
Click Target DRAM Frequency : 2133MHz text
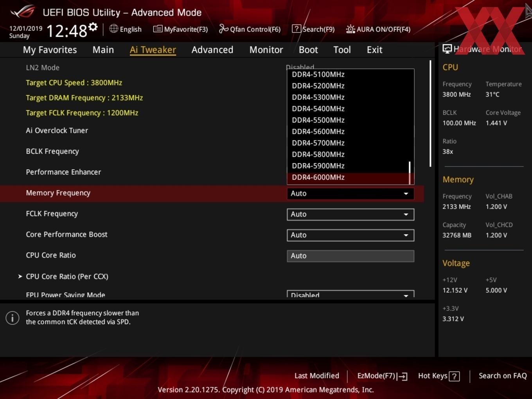[84, 98]
